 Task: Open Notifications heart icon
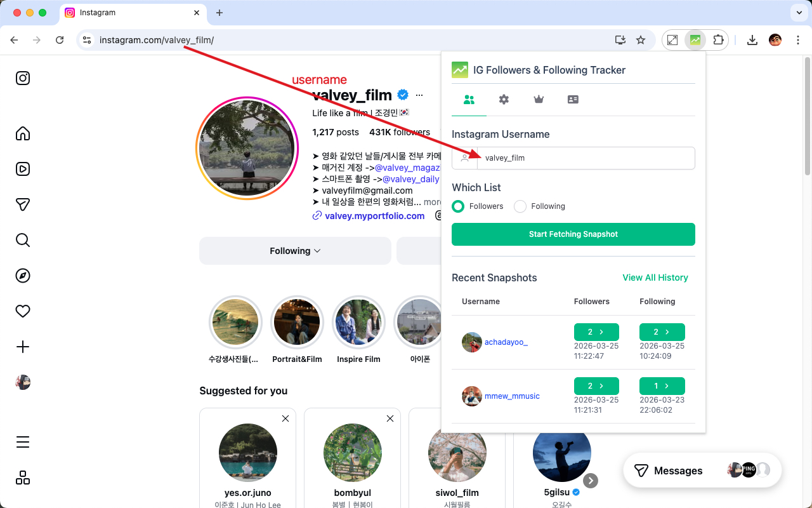(23, 311)
